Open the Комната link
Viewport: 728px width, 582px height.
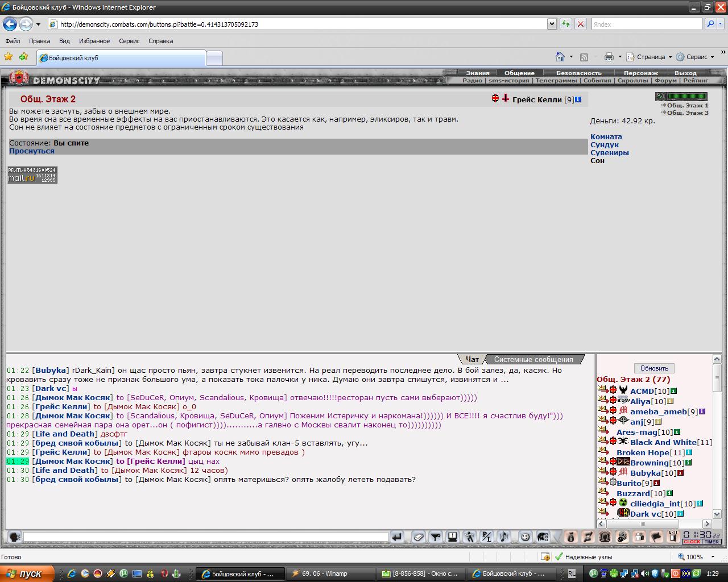pos(606,136)
